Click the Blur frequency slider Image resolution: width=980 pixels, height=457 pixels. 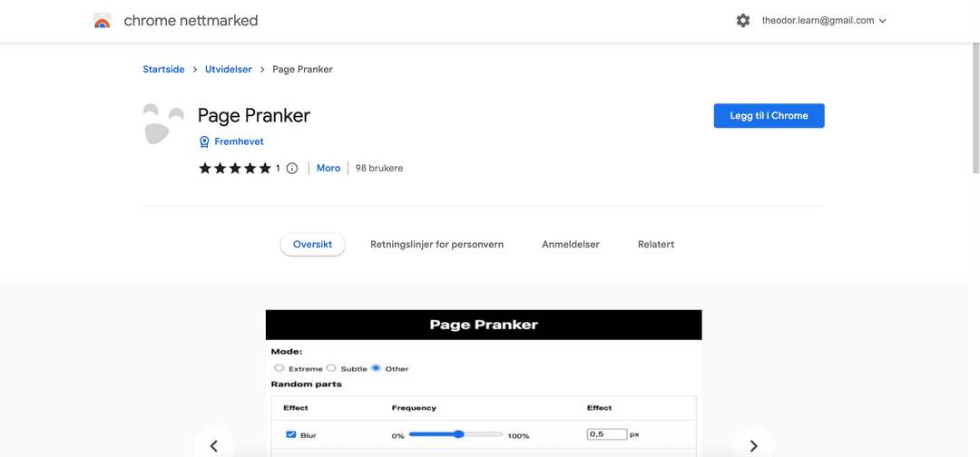(456, 434)
